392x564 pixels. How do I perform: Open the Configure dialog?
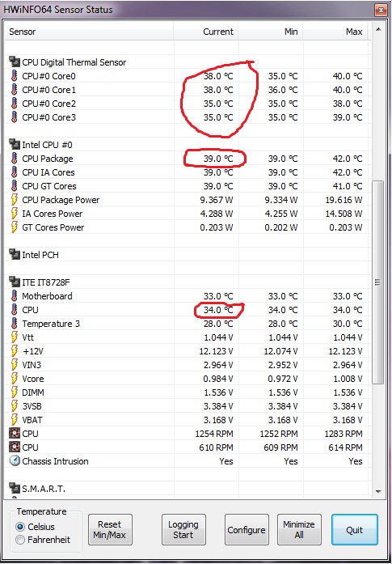coord(247,529)
